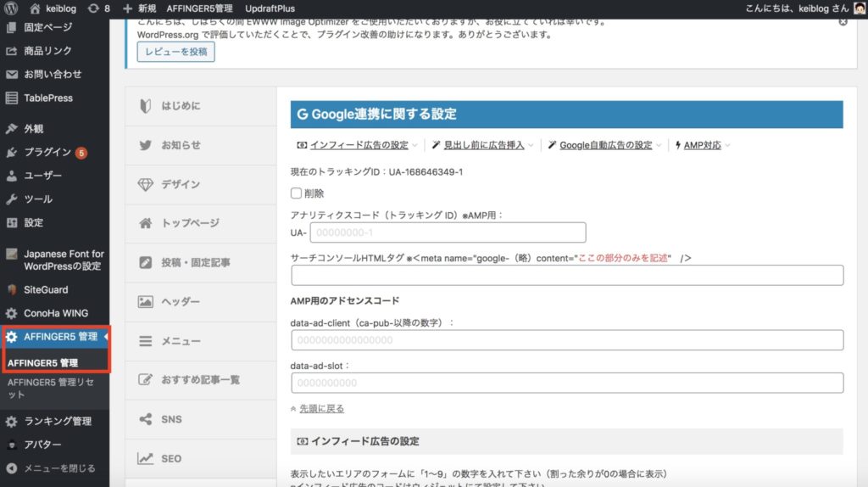Screen dimensions: 868x487
Task: Expand the 見出し前に広告挿入 chevron
Action: (x=531, y=146)
